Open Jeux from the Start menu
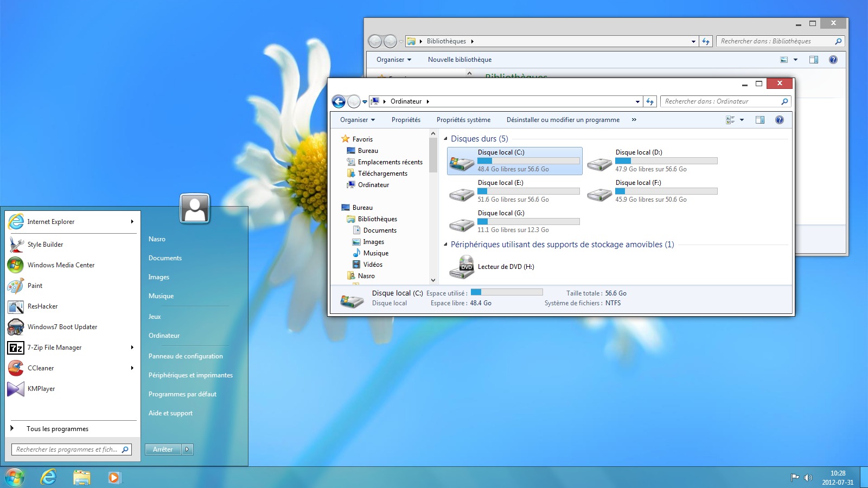 click(155, 317)
